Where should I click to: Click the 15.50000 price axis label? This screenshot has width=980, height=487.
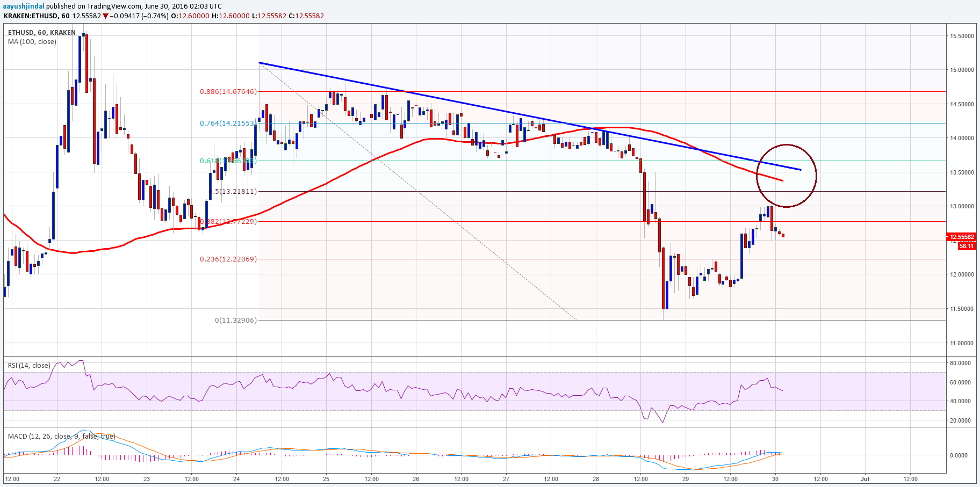[962, 36]
